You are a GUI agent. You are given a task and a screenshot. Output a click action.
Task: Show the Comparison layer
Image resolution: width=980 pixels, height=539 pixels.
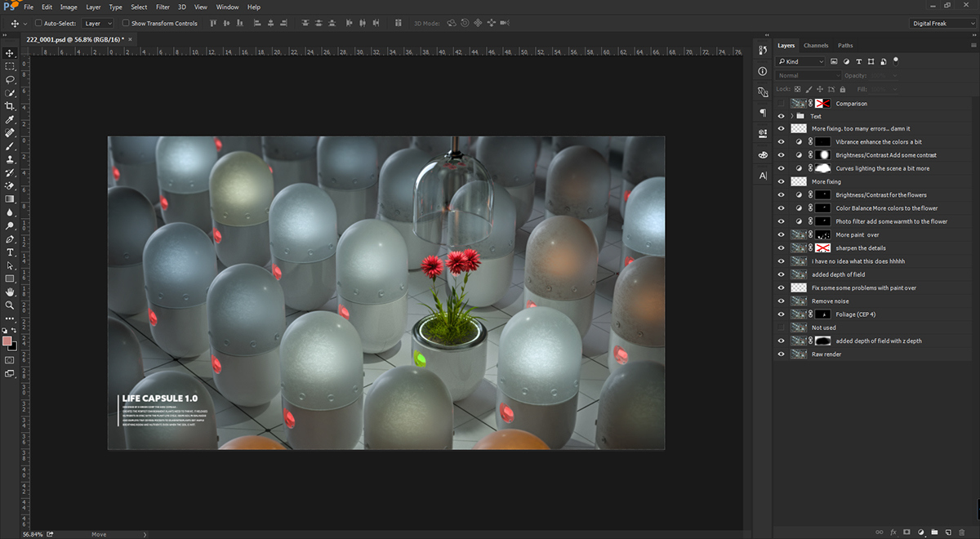[x=781, y=103]
